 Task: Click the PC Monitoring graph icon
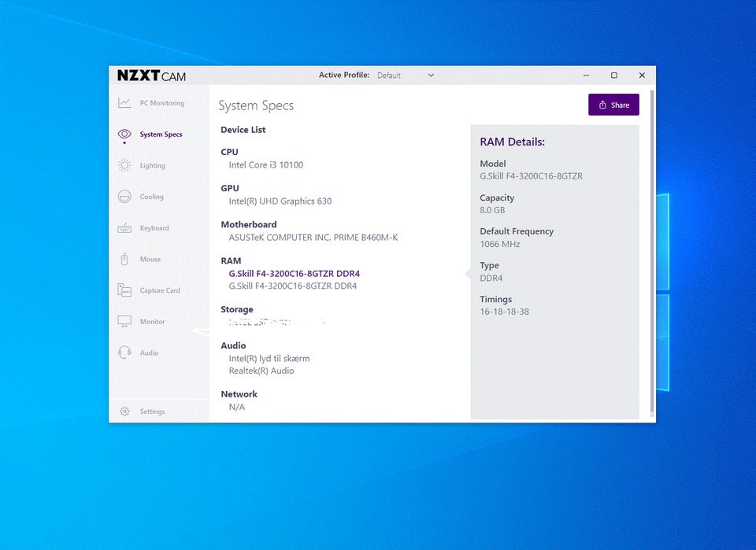pyautogui.click(x=124, y=102)
